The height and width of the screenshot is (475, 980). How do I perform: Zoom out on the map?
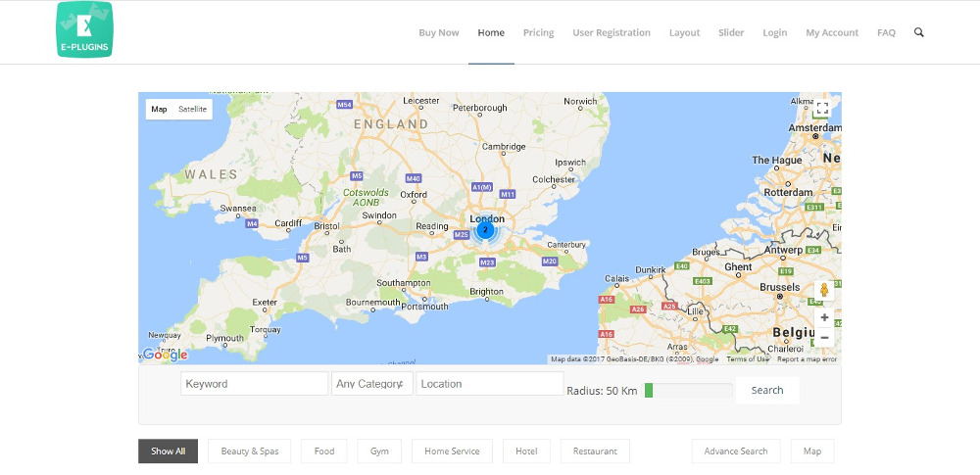(824, 338)
